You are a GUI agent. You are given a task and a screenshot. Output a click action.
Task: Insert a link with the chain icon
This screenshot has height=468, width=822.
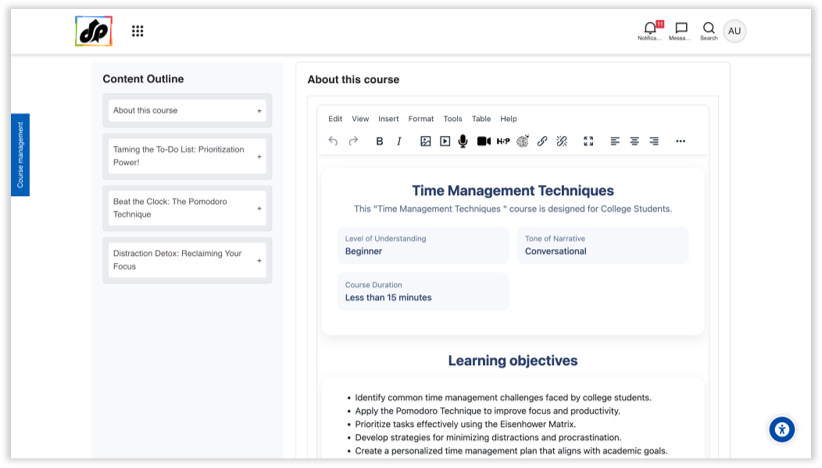(x=542, y=141)
